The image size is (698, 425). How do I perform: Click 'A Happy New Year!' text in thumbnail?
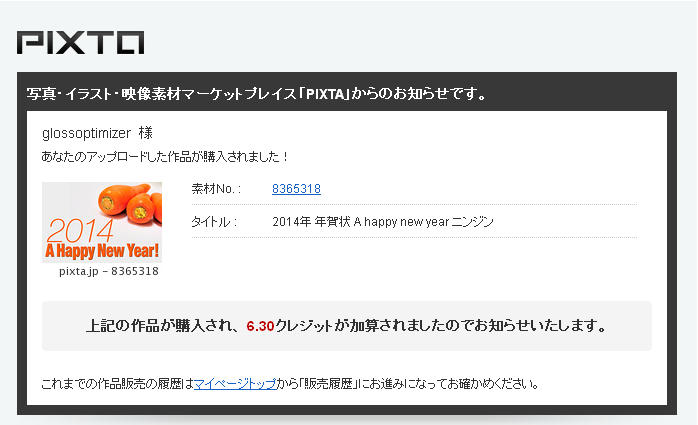102,251
